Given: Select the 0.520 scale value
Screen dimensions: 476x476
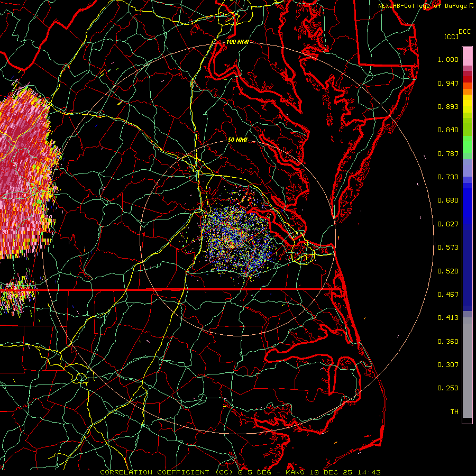Looking at the screenshot, I should 448,271.
